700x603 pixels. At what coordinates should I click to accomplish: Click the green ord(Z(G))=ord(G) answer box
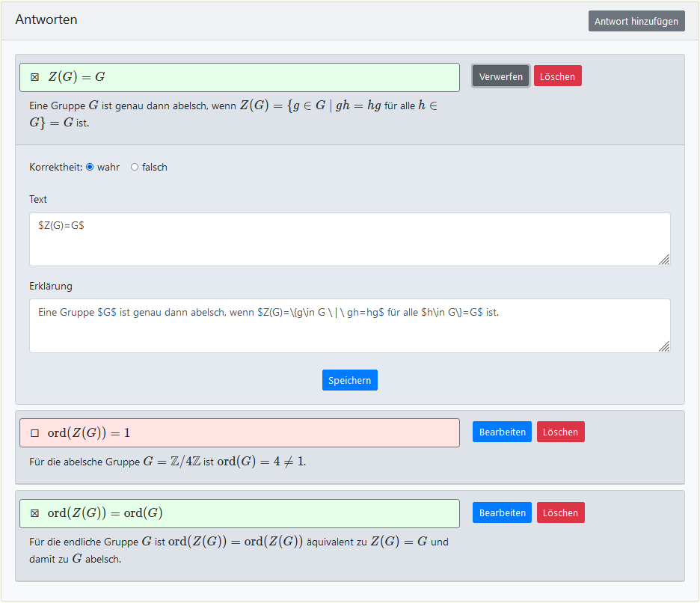point(262,513)
